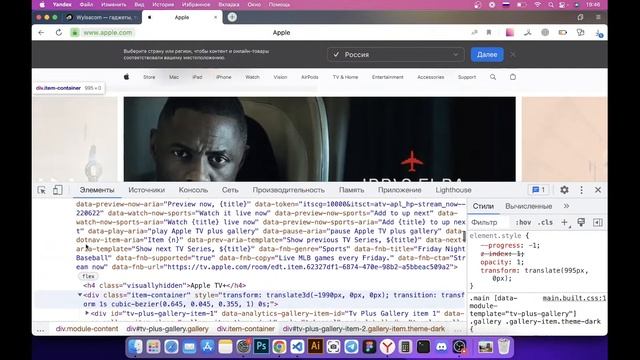Switch to the Элементы tab
Image resolution: width=640 pixels, height=360 pixels.
97,190
